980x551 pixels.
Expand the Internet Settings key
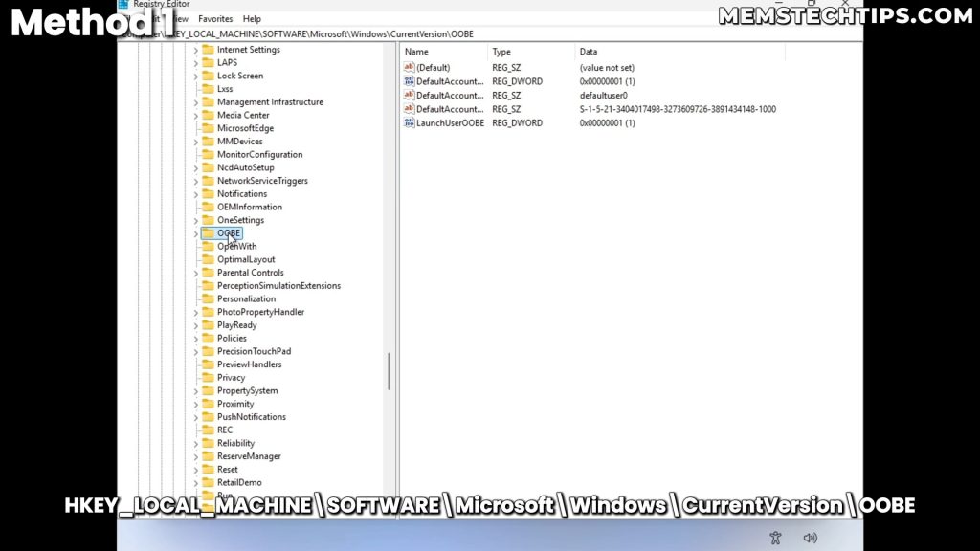(x=196, y=50)
